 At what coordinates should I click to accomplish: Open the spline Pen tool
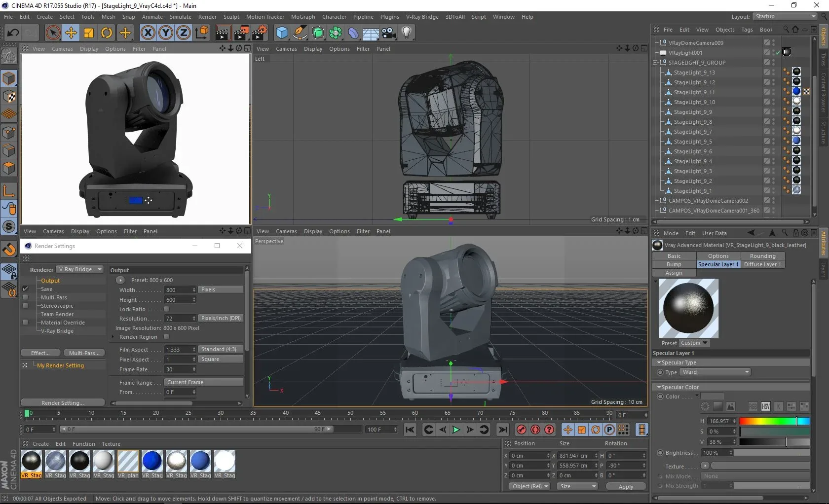[x=300, y=33]
